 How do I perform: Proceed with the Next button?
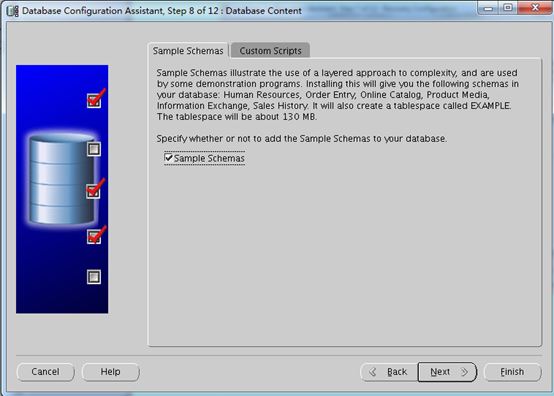[x=447, y=372]
